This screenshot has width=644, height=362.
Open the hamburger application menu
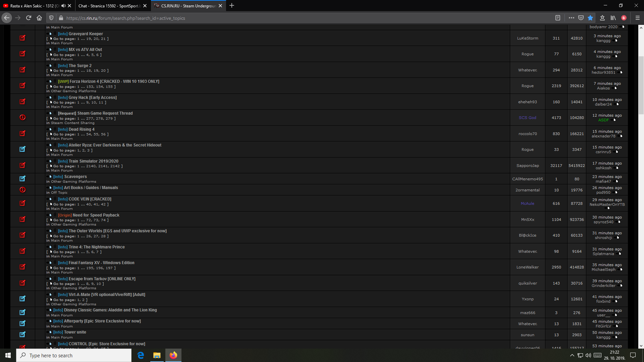point(637,18)
